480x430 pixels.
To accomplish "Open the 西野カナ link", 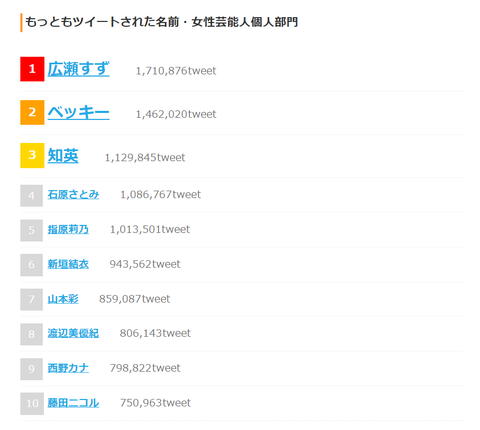I will pyautogui.click(x=68, y=368).
